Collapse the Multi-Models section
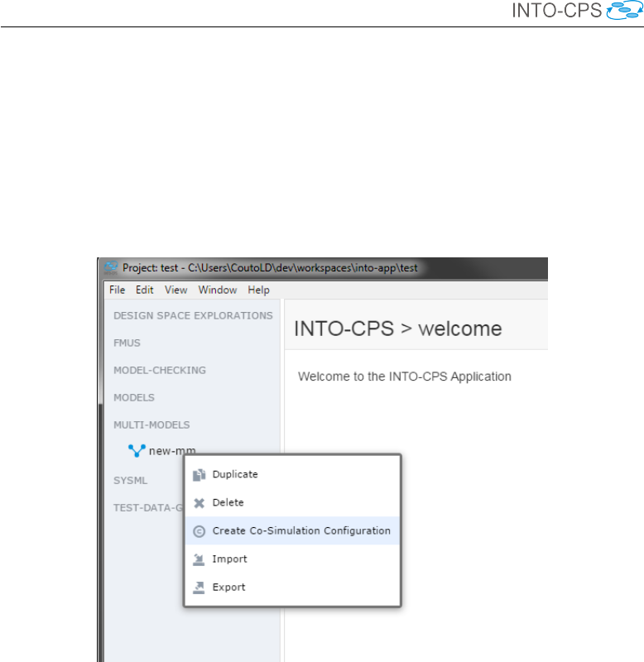Image resolution: width=644 pixels, height=662 pixels. [x=151, y=425]
